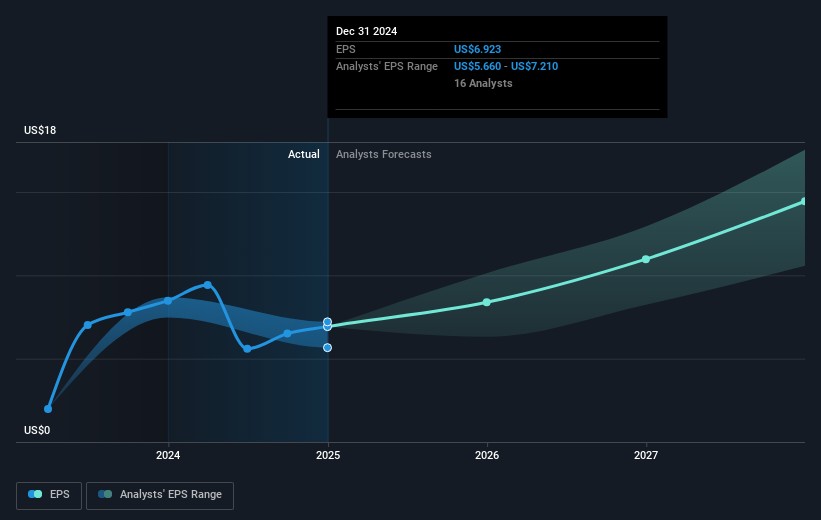Click the 2025 x-axis label

328,456
